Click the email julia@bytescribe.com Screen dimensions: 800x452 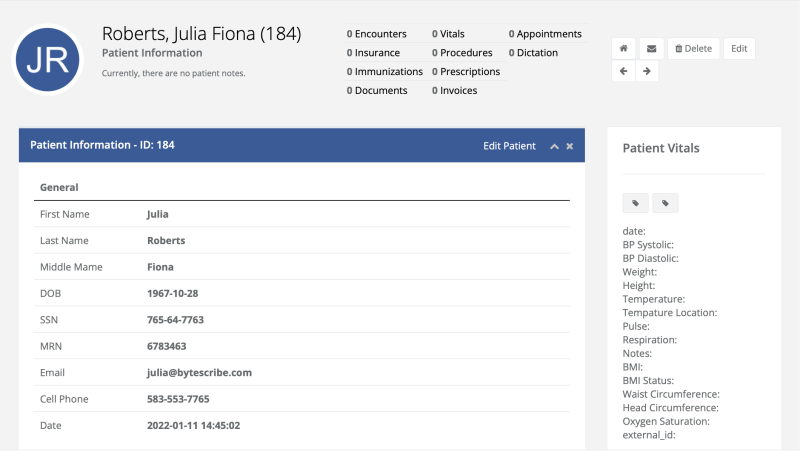coord(199,372)
